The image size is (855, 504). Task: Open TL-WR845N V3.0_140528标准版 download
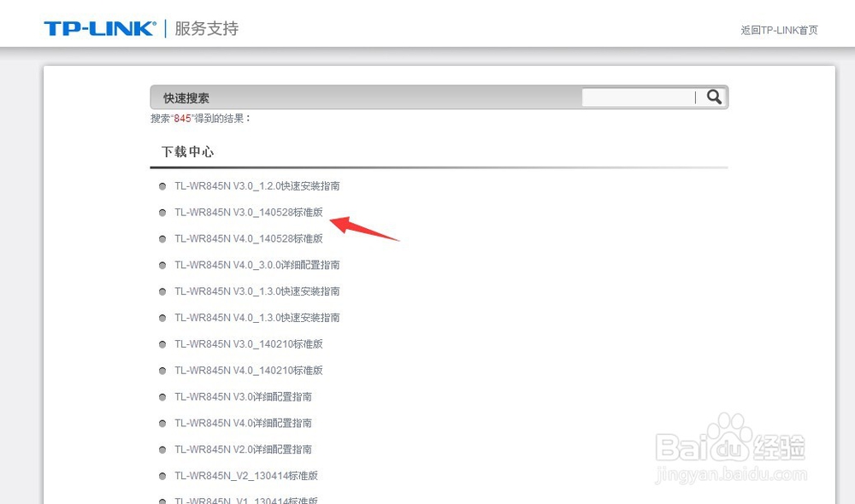point(249,212)
